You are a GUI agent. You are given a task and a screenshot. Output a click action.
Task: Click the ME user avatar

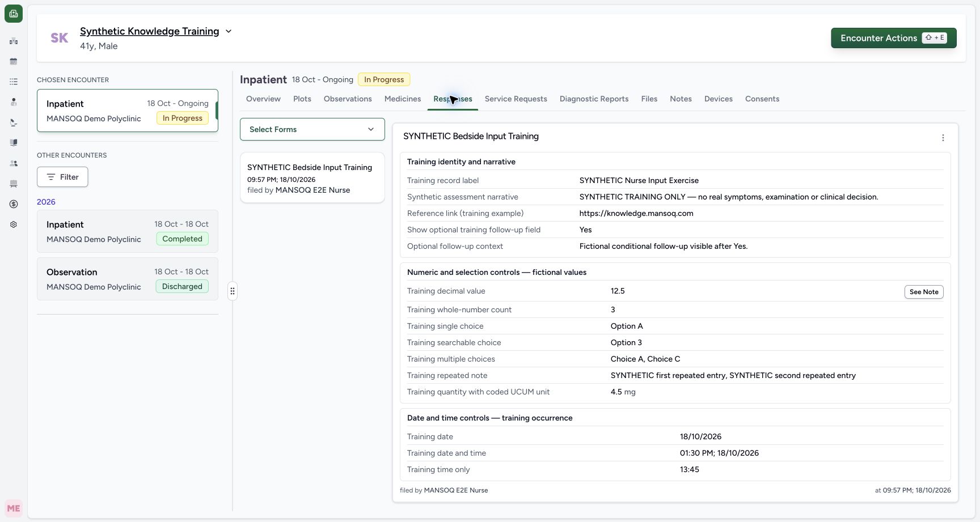pyautogui.click(x=14, y=508)
